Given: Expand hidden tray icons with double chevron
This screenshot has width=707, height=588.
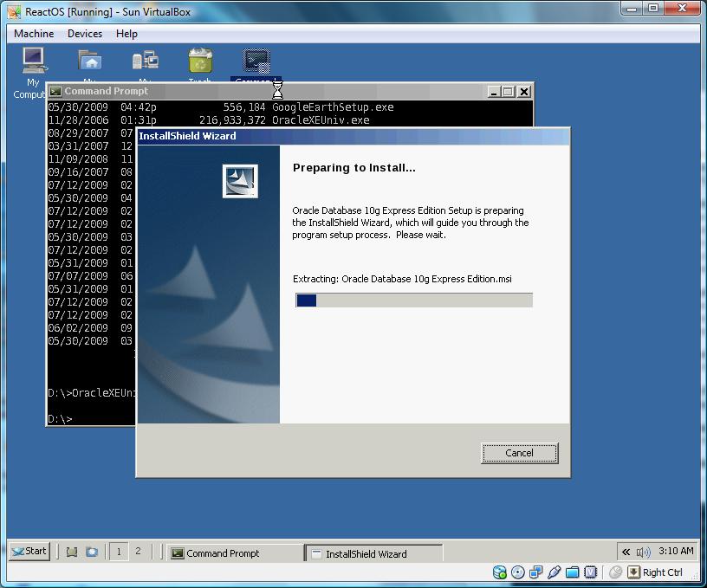Looking at the screenshot, I should pos(626,552).
